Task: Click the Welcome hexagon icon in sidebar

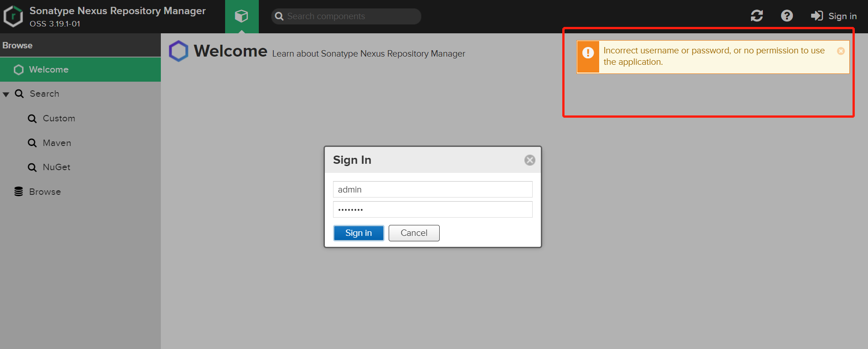Action: pos(19,70)
